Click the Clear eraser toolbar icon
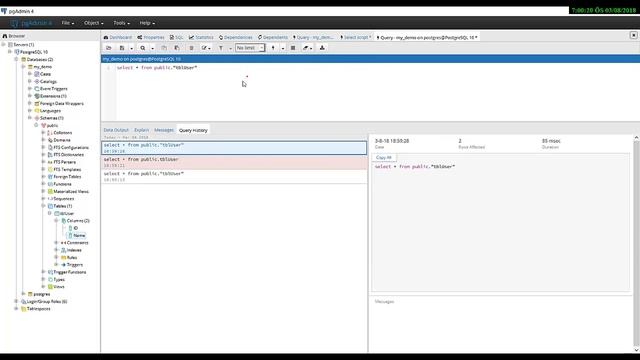The image size is (640, 360). point(307,48)
